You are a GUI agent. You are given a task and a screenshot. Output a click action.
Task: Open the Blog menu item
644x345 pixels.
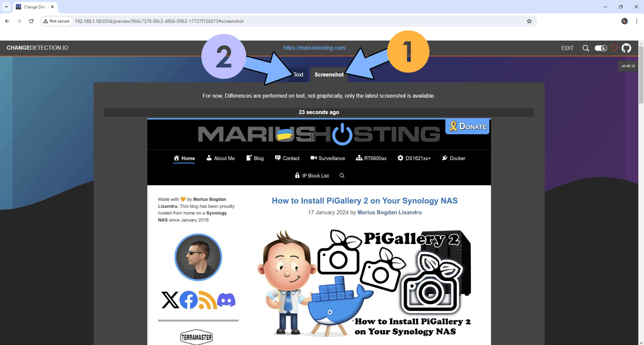coord(255,158)
